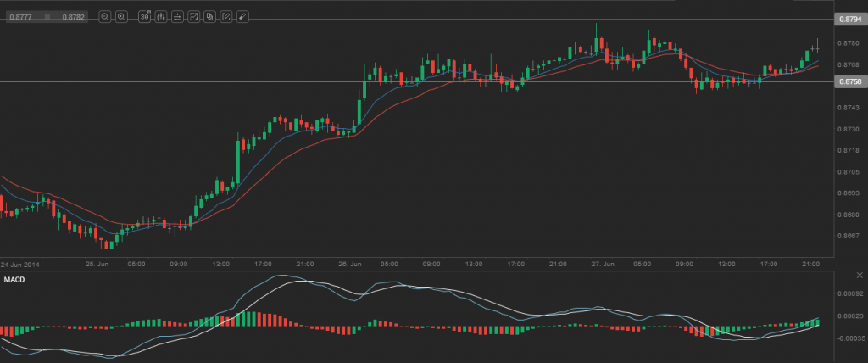
Task: Click the zoom in magnifier icon
Action: [121, 16]
